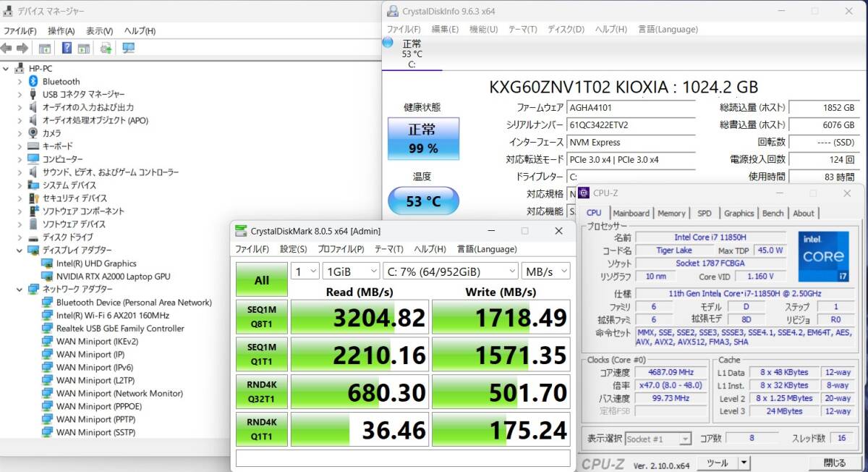Image resolution: width=868 pixels, height=472 pixels.
Task: Click the scan for hardware changes icon
Action: click(106, 48)
